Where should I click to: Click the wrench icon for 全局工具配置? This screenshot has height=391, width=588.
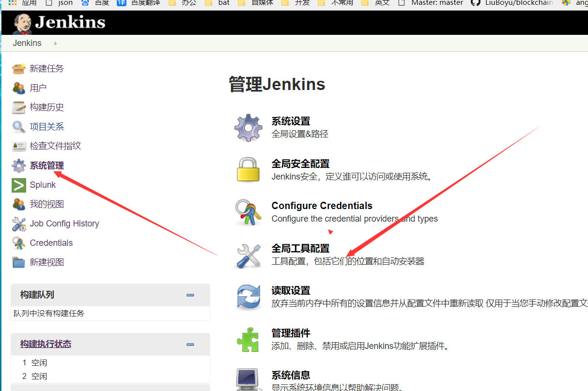(248, 255)
